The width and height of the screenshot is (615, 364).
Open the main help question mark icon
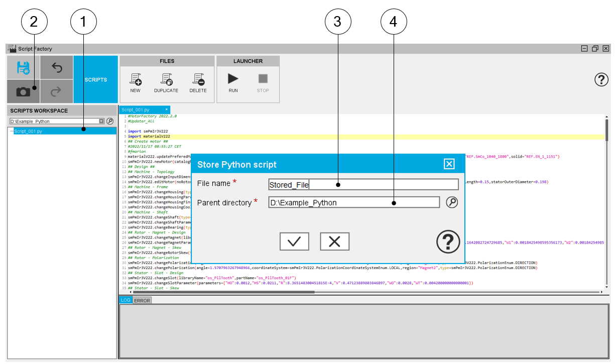click(x=601, y=80)
